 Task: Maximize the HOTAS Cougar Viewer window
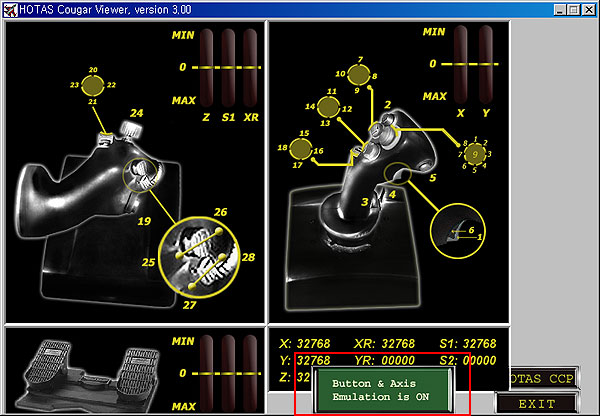point(574,10)
